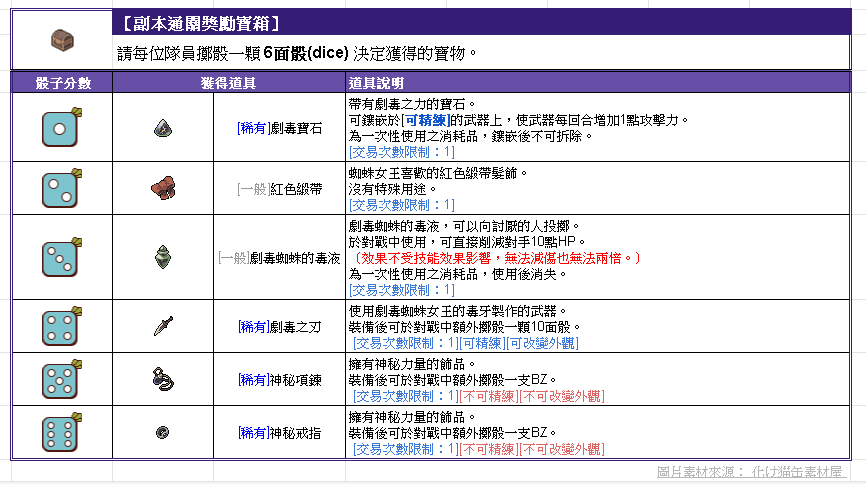Click the 沒有特殊用途 line
This screenshot has height=484, width=866.
393,189
